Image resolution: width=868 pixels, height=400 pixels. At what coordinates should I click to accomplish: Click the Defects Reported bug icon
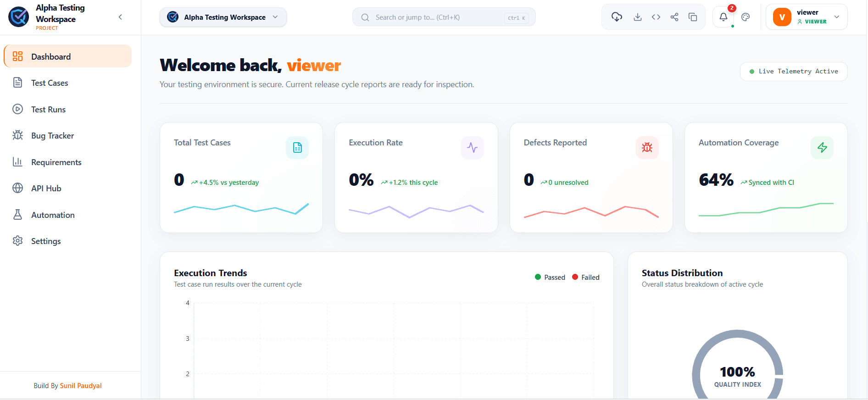(647, 148)
